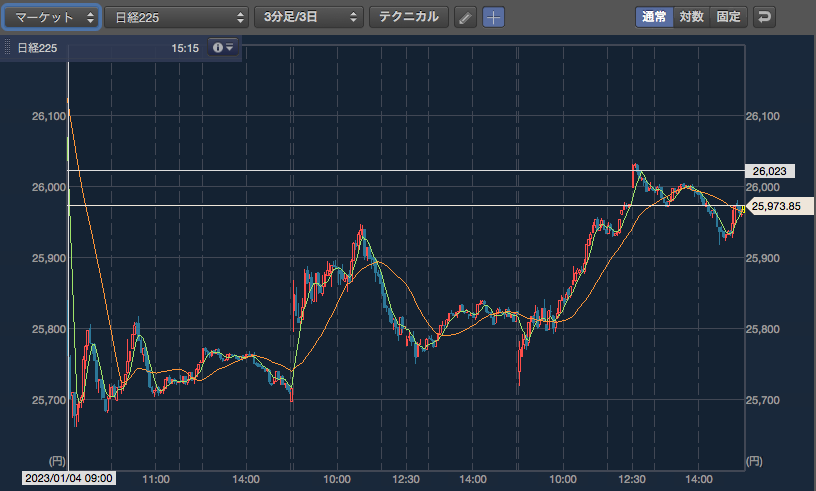Click the reset/return arrow button
816x491 pixels.
(x=764, y=17)
